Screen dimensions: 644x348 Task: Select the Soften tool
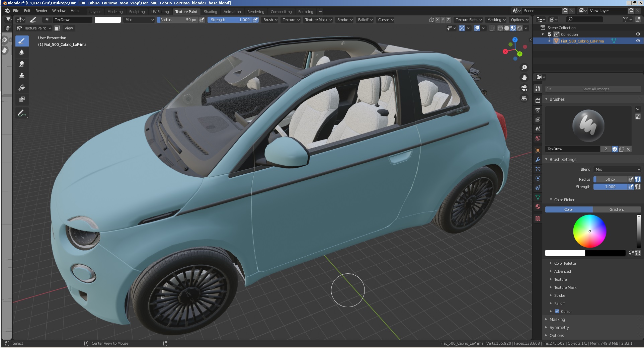[22, 53]
